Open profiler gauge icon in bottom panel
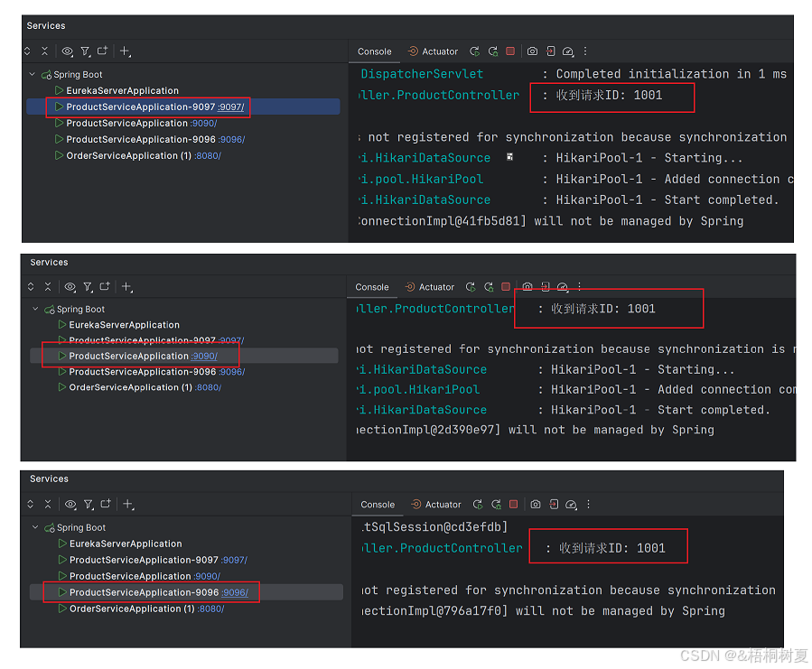 tap(571, 505)
